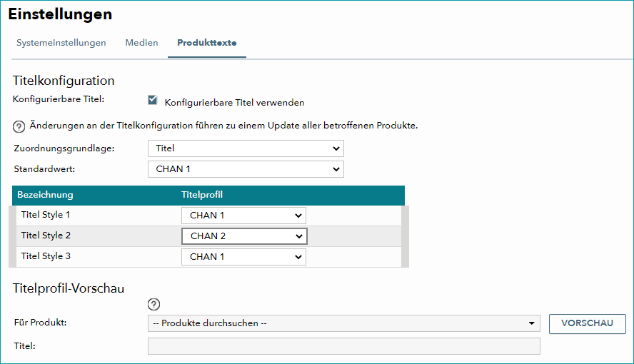634x364 pixels.
Task: Click the Für Produkt label
Action: click(40, 323)
